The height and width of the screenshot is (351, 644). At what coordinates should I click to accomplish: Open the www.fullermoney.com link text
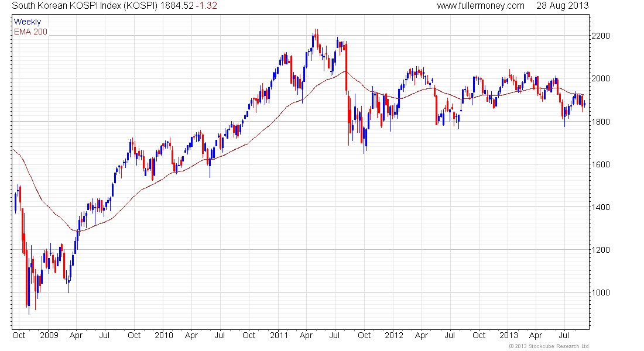481,6
